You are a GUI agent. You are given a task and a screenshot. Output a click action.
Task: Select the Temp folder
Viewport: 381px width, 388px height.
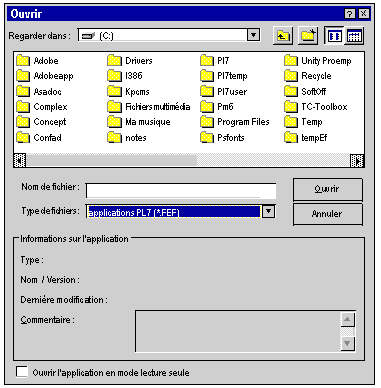[304, 122]
